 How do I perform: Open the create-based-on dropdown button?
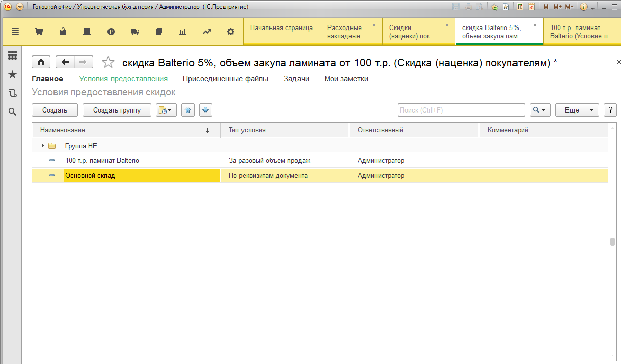coord(166,110)
